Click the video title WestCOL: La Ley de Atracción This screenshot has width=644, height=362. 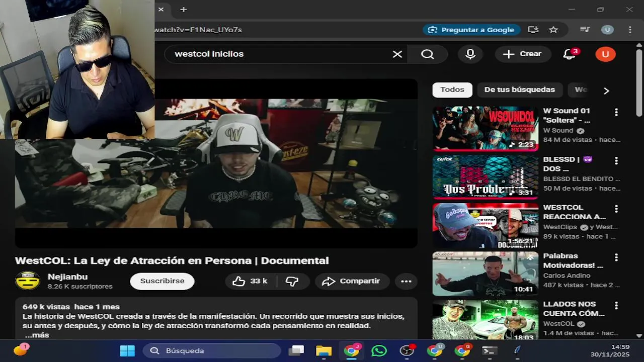[172, 261]
